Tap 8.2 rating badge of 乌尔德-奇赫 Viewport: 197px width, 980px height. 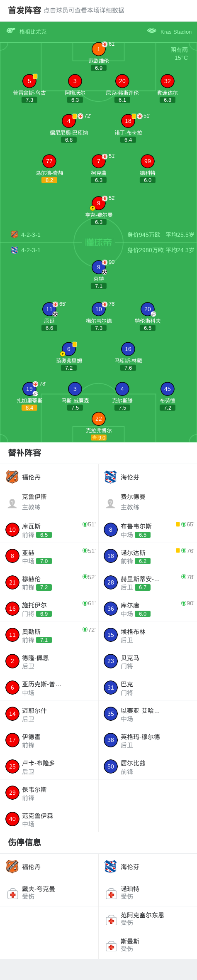click(49, 180)
